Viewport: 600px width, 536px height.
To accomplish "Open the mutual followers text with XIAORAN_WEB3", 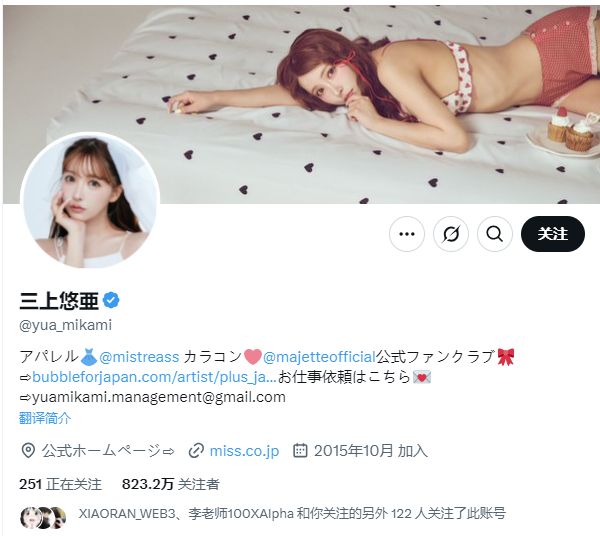I will pyautogui.click(x=292, y=513).
